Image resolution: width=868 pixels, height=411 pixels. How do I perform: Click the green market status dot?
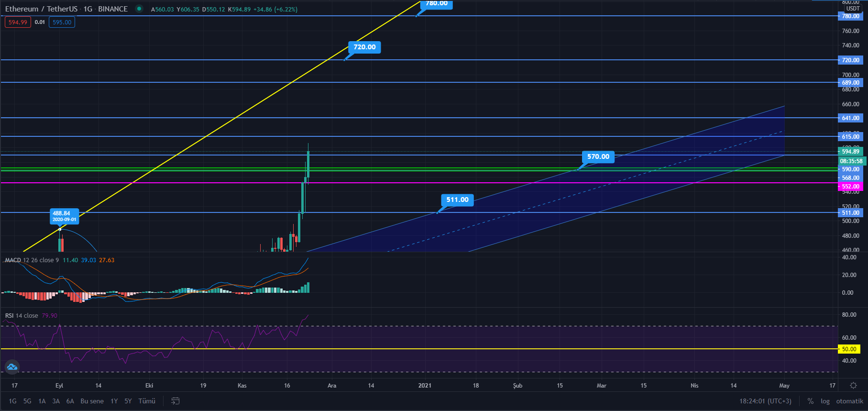coord(139,9)
